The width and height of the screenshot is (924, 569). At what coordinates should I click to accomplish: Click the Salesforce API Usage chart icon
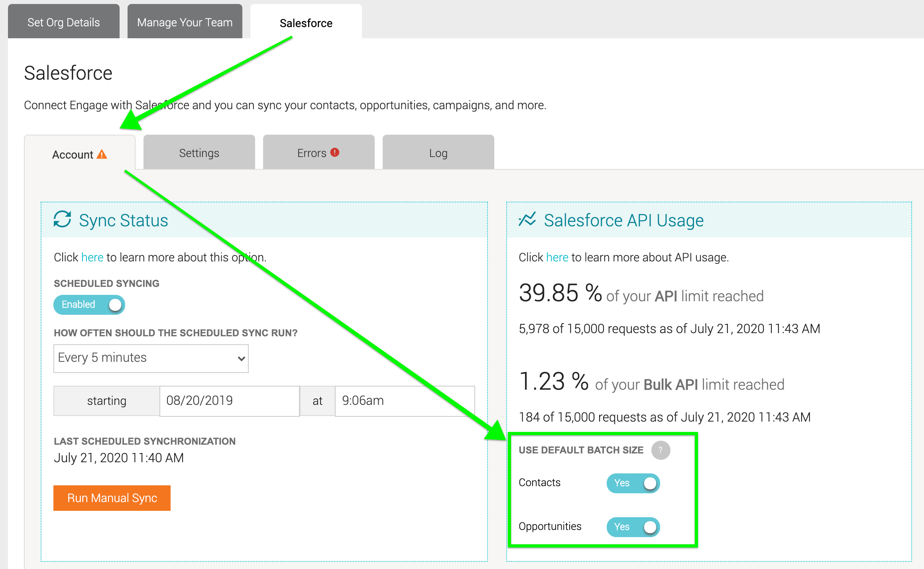point(527,219)
